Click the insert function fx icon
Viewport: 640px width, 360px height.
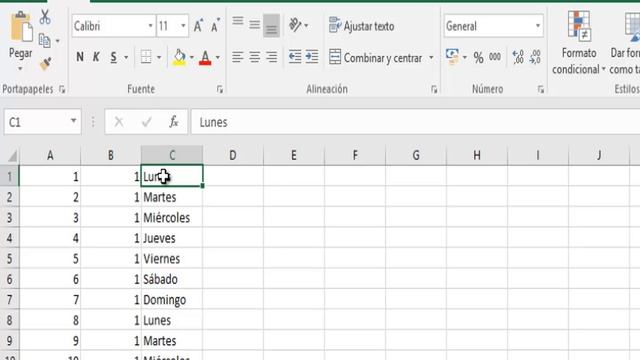pyautogui.click(x=174, y=122)
